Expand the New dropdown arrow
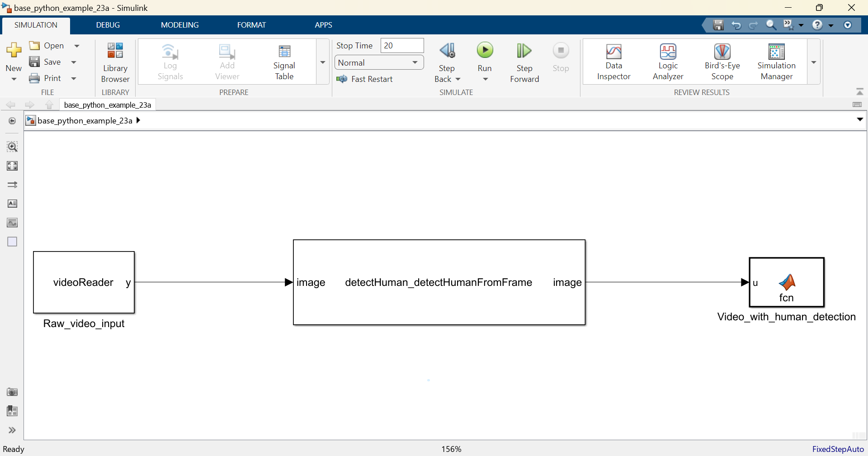868x456 pixels. pos(14,79)
